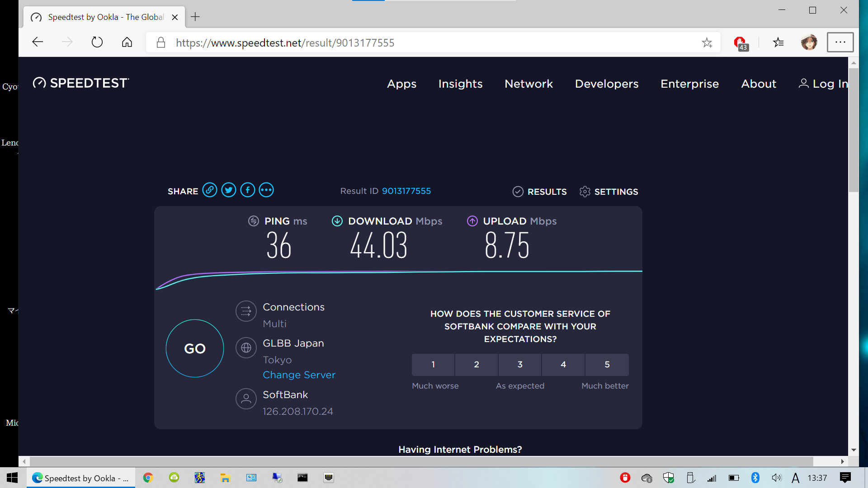This screenshot has height=488, width=868.
Task: Click the Log In link
Action: [x=823, y=84]
